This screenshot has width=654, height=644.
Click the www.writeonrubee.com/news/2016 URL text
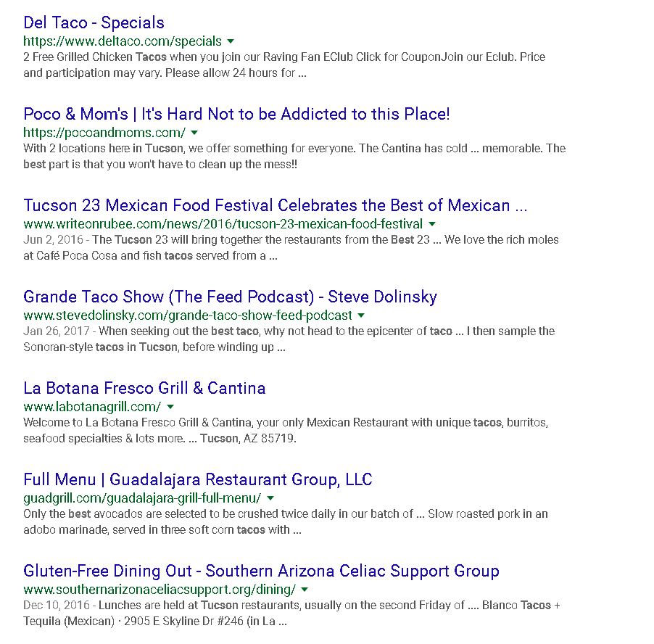click(x=223, y=224)
